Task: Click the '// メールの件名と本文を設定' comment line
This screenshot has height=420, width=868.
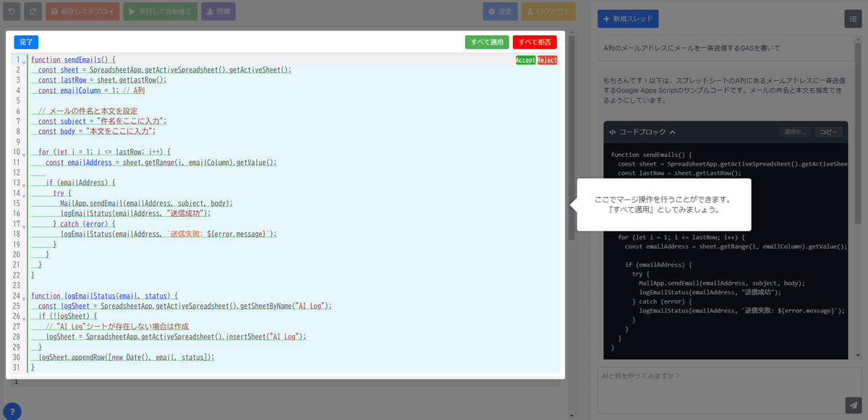Action: [88, 111]
